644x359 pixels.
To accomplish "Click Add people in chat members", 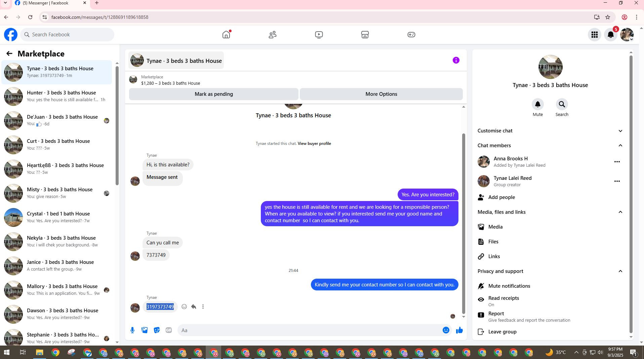I will (x=501, y=198).
